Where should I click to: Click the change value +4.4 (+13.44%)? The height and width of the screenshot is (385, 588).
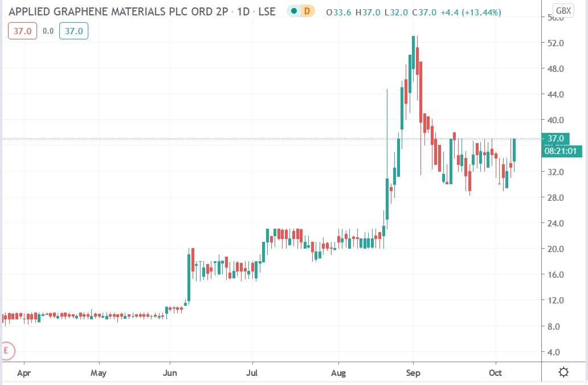click(471, 13)
